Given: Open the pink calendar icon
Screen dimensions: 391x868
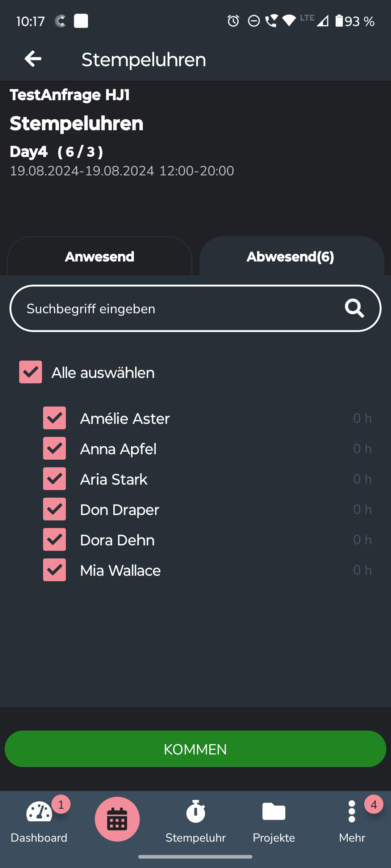Looking at the screenshot, I should [x=117, y=819].
